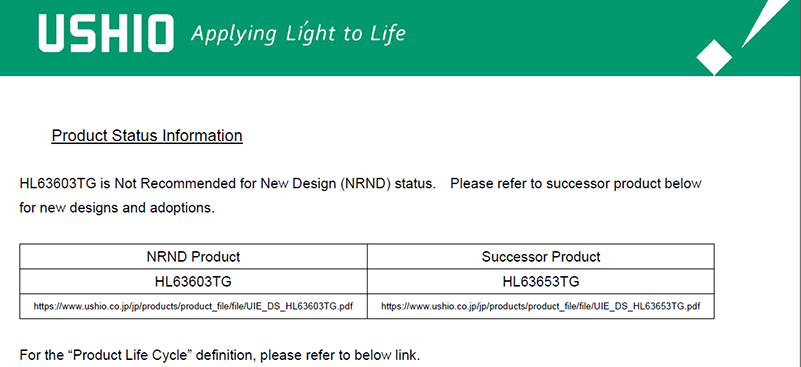This screenshot has width=801, height=367.
Task: Click the HL63603TG table cell
Action: tap(193, 282)
